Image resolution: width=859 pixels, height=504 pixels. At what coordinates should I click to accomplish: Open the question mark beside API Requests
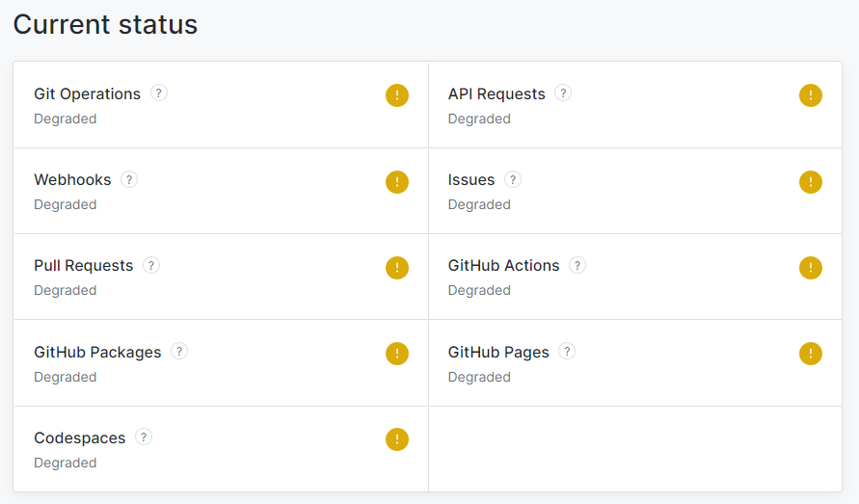(x=563, y=93)
